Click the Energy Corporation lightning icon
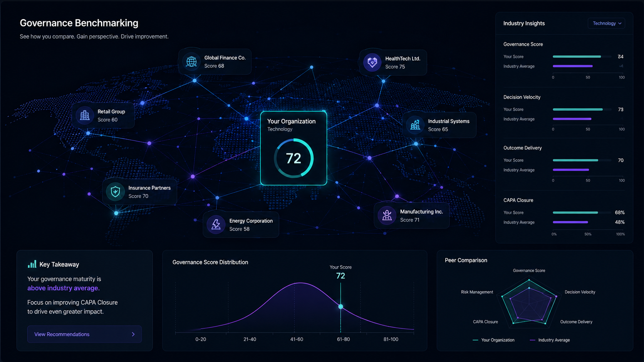644x362 pixels. [x=216, y=225]
